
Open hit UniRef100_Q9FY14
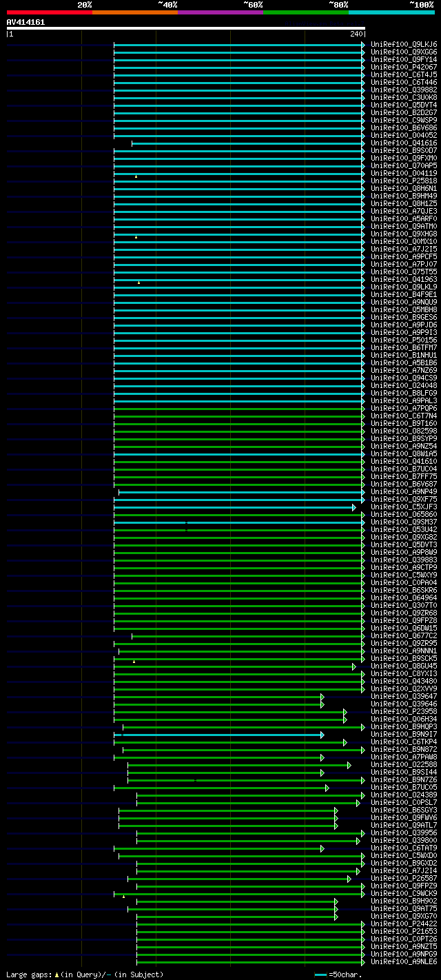[404, 59]
